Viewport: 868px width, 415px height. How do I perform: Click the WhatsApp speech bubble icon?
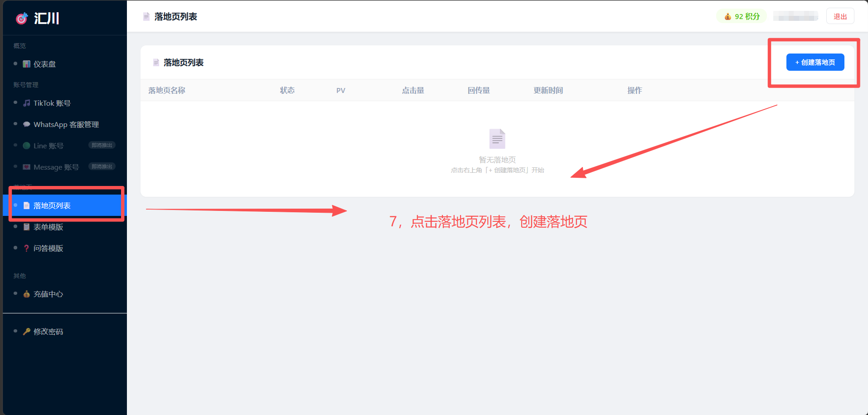[x=27, y=124]
